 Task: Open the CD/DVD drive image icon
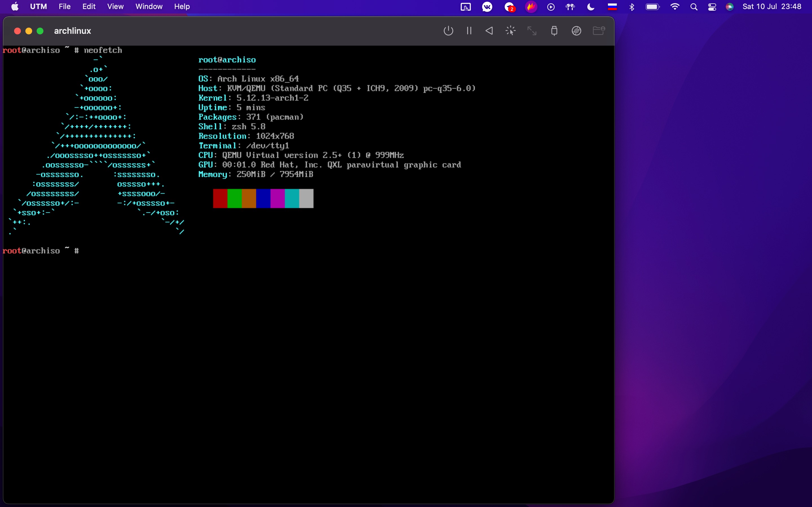tap(577, 31)
